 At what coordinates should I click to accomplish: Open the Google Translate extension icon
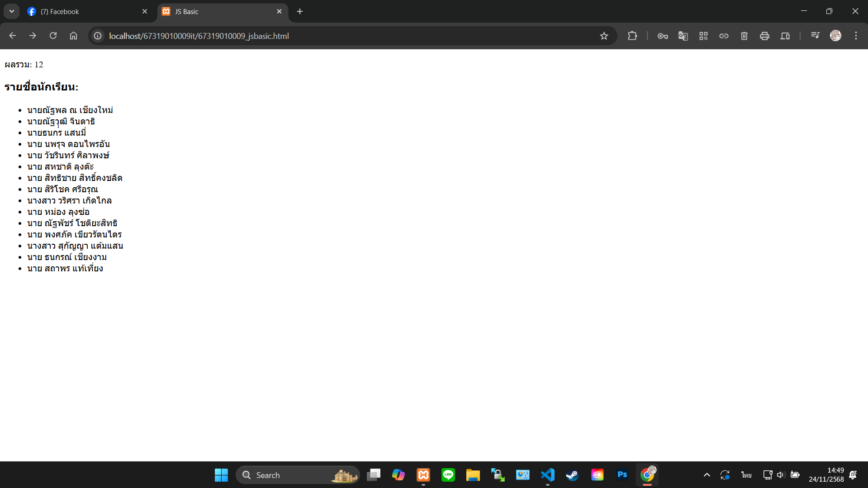point(683,36)
